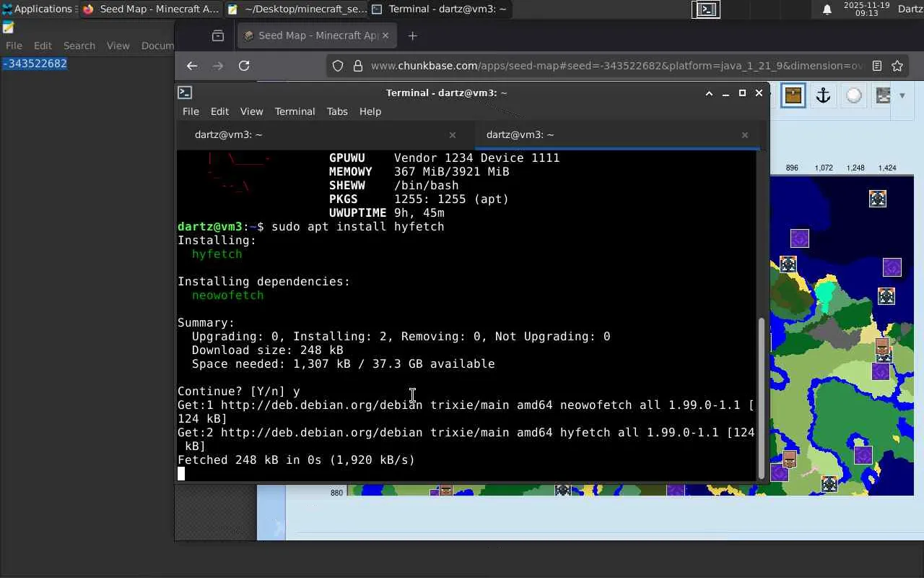Viewport: 924px width, 578px height.
Task: Close the first terminal tab
Action: (453, 134)
